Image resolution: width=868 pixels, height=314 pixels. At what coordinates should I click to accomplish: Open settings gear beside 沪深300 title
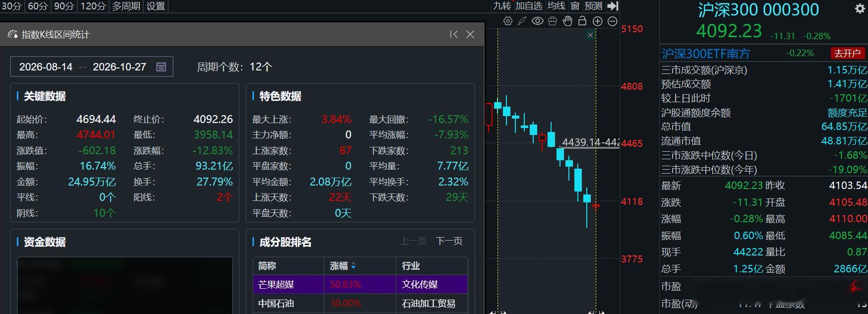pos(860,8)
